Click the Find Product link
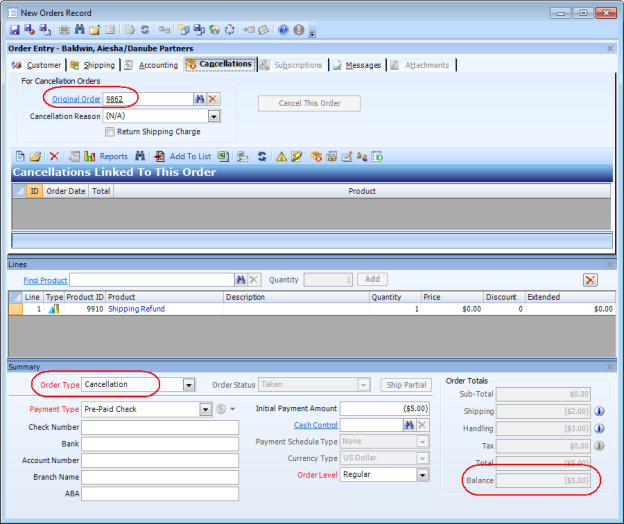 (45, 281)
